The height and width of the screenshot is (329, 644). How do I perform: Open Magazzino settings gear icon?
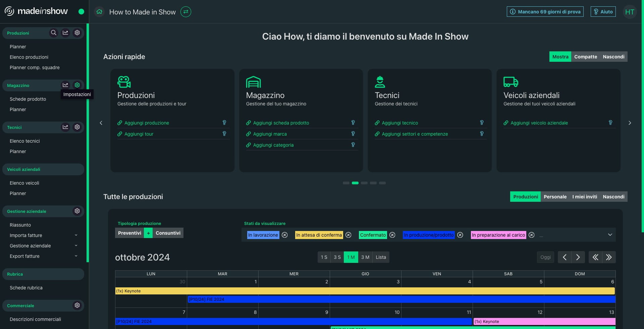coord(77,85)
